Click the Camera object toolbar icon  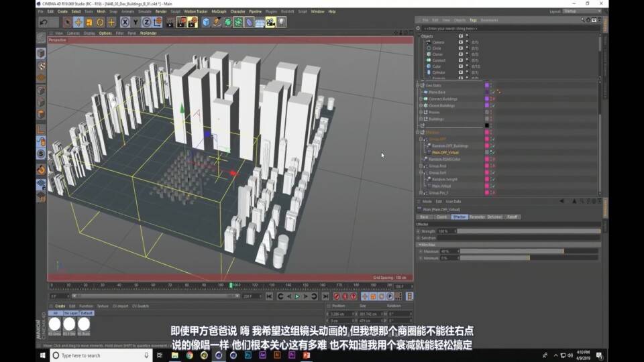[x=270, y=22]
